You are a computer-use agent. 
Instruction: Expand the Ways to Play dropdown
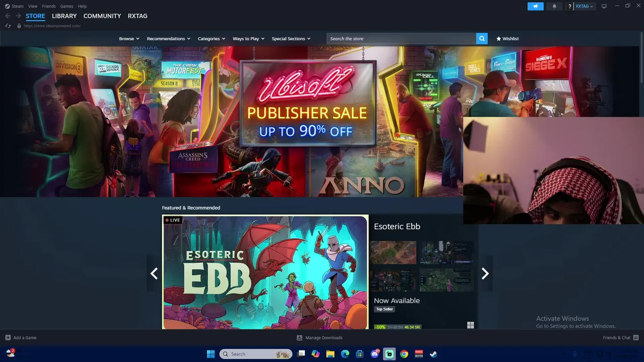point(249,39)
